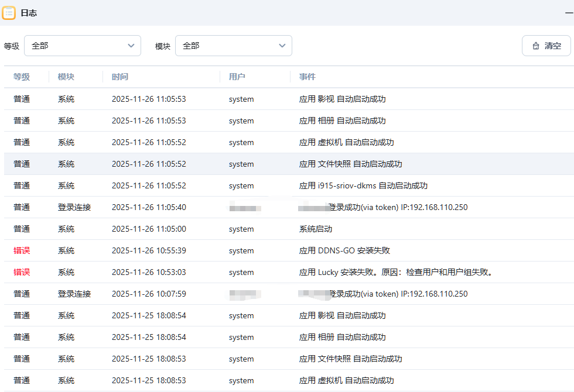Click the i915-sriov-dkms 自动启动成功 event

point(363,185)
